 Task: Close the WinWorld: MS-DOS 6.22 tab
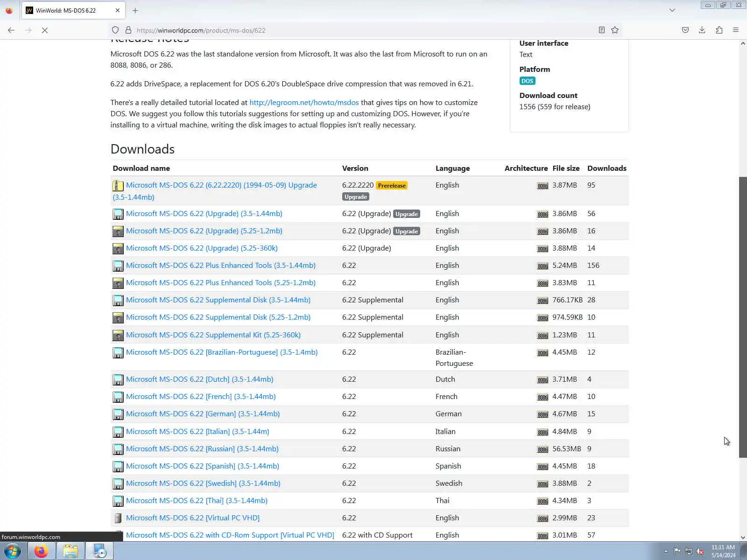tap(118, 10)
